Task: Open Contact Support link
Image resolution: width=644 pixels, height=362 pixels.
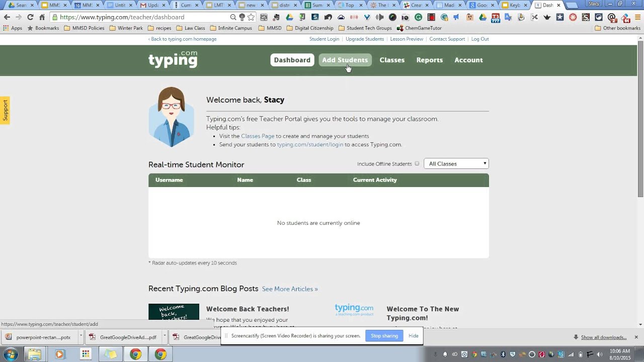Action: (447, 39)
